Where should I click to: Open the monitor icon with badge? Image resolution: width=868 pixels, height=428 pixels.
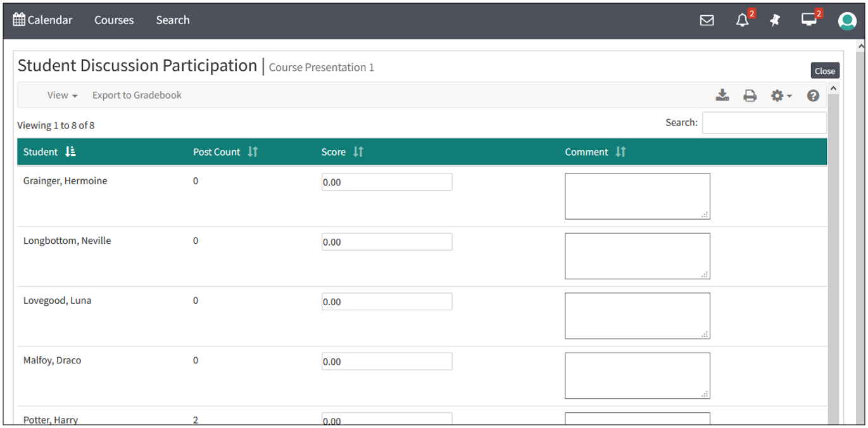[x=809, y=20]
